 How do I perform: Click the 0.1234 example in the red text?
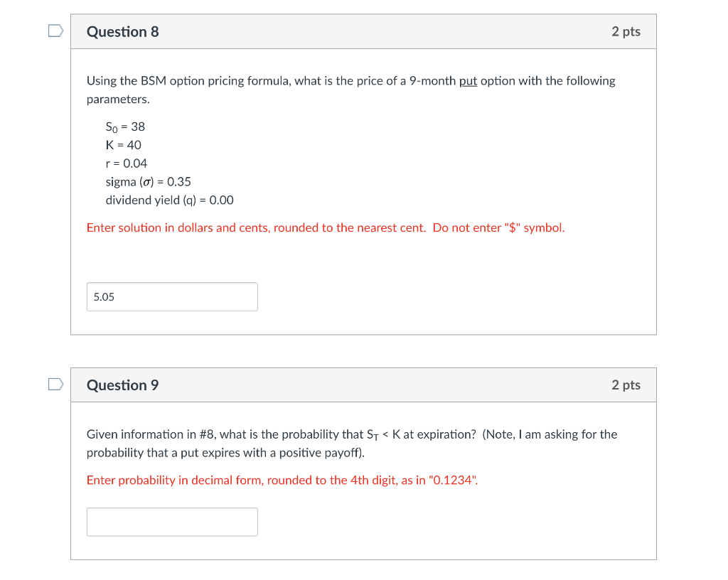click(x=454, y=480)
